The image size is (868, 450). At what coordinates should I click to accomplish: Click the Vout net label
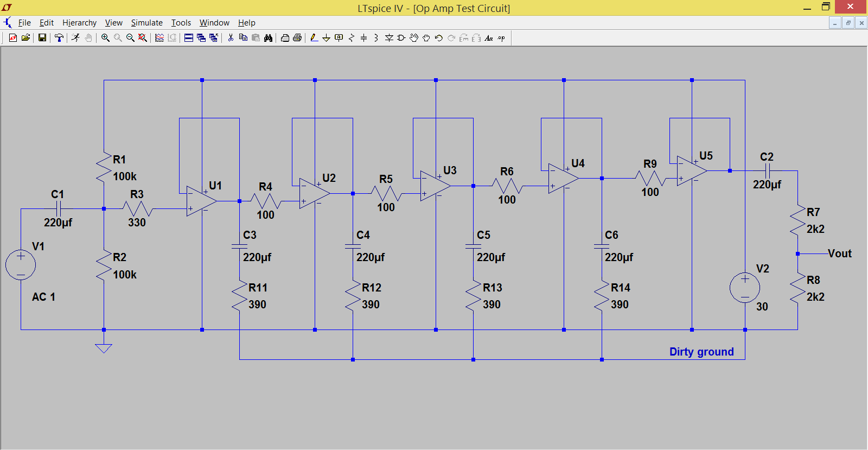[x=840, y=253]
